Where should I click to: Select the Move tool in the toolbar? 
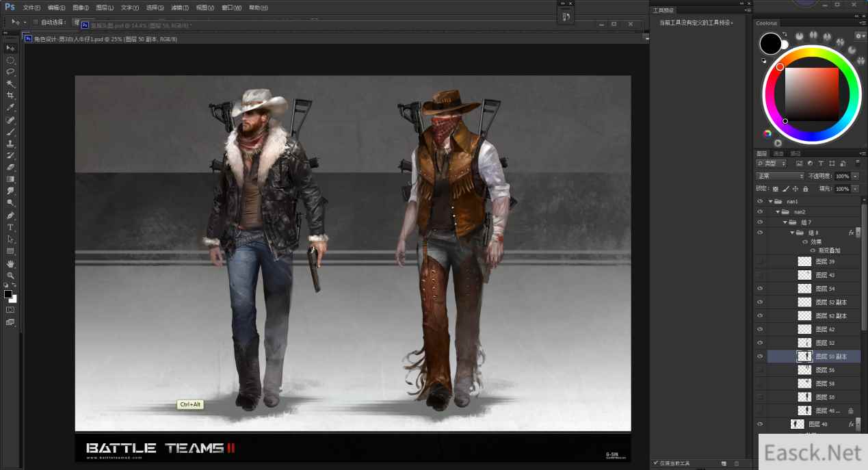tap(10, 48)
